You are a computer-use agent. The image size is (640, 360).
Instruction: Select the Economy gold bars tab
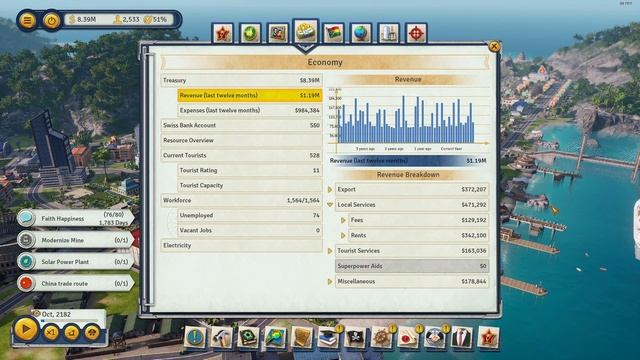[306, 32]
